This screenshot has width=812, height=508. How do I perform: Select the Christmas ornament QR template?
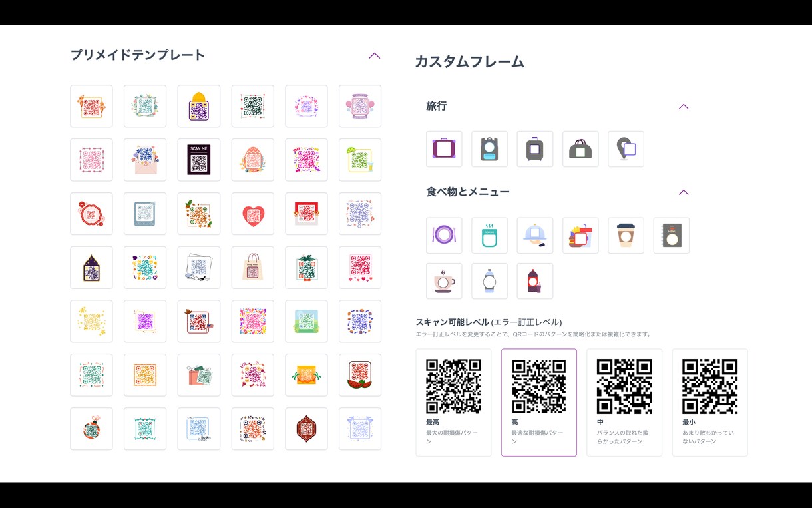point(91,429)
